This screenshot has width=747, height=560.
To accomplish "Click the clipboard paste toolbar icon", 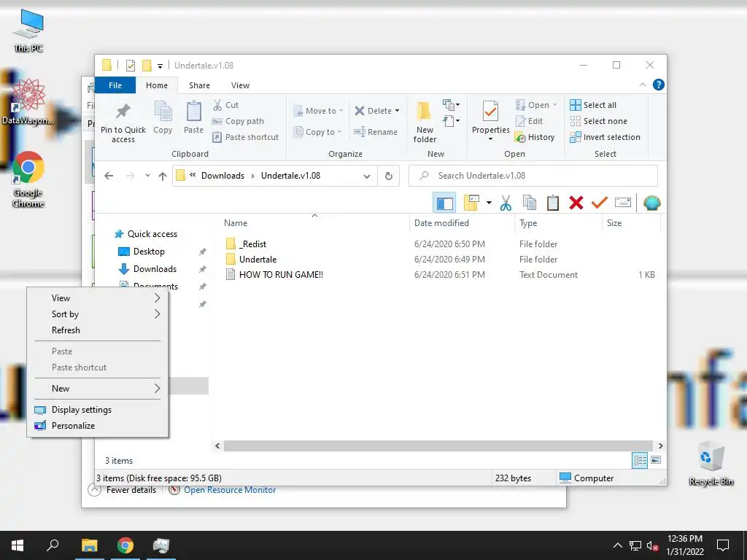I will (553, 203).
